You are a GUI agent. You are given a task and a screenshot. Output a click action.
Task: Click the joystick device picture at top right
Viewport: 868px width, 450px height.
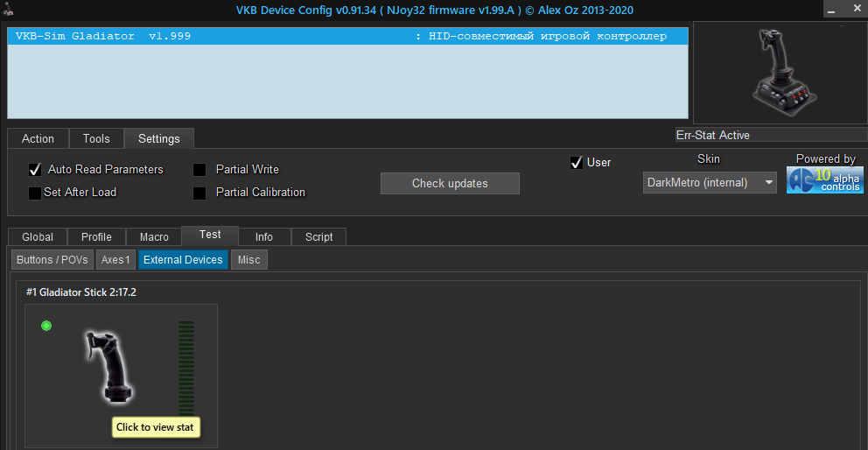click(785, 73)
